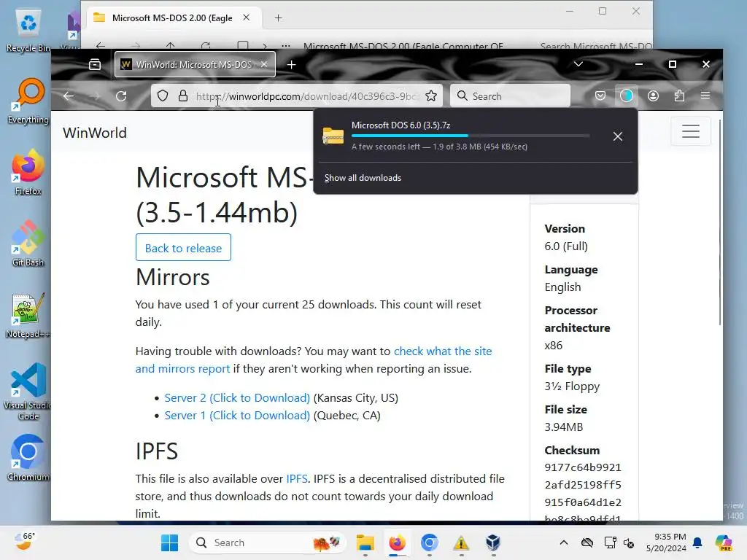This screenshot has height=560, width=747.
Task: Open muted volume tray icon
Action: point(629,542)
